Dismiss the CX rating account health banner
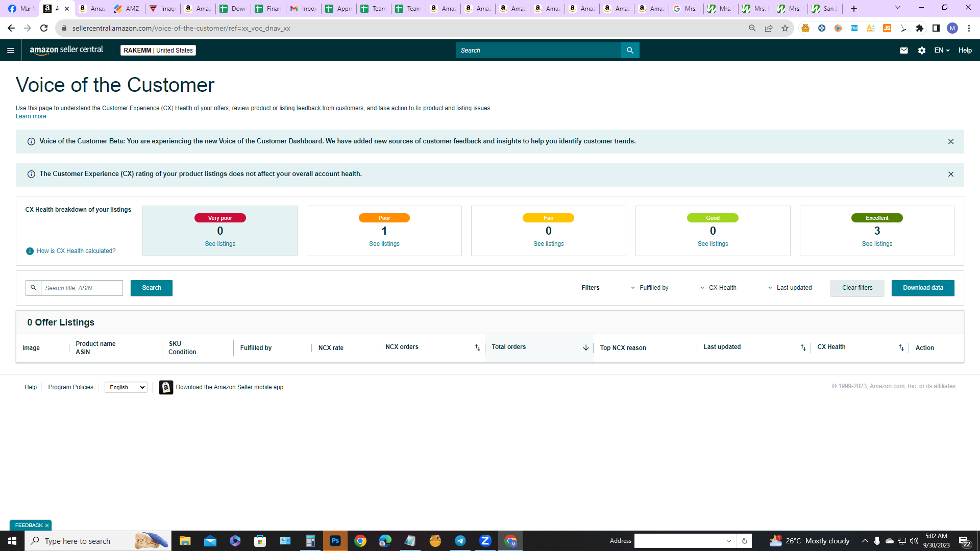 pos(951,174)
